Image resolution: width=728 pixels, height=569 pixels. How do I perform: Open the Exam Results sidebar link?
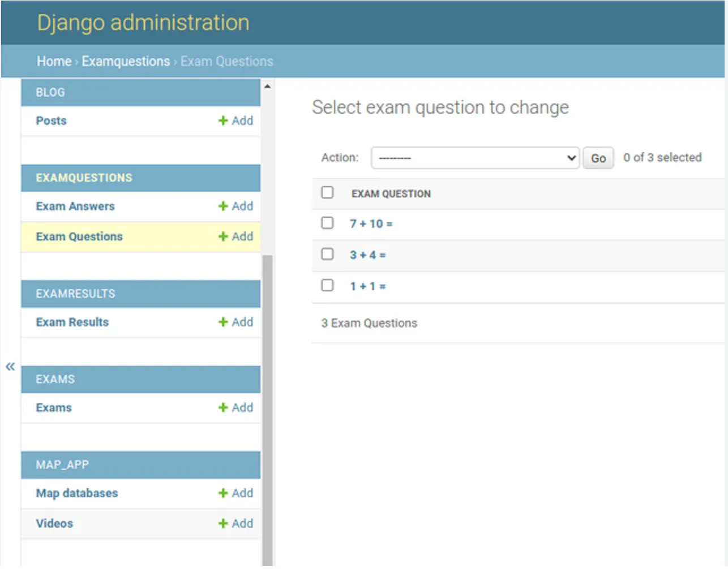72,322
